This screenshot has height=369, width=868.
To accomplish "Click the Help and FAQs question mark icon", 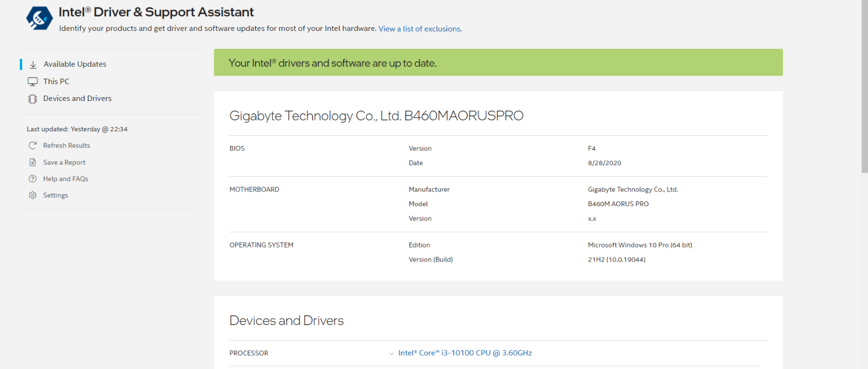I will tap(33, 179).
